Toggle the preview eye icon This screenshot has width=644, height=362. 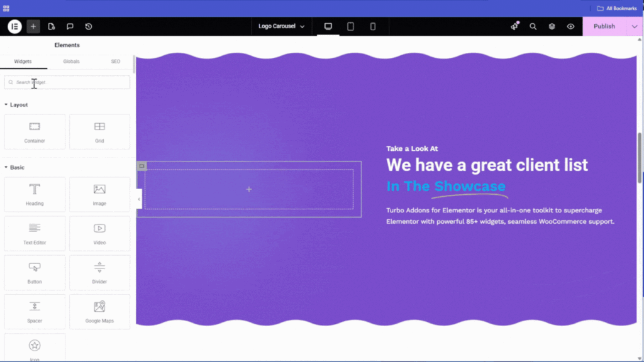pyautogui.click(x=570, y=26)
